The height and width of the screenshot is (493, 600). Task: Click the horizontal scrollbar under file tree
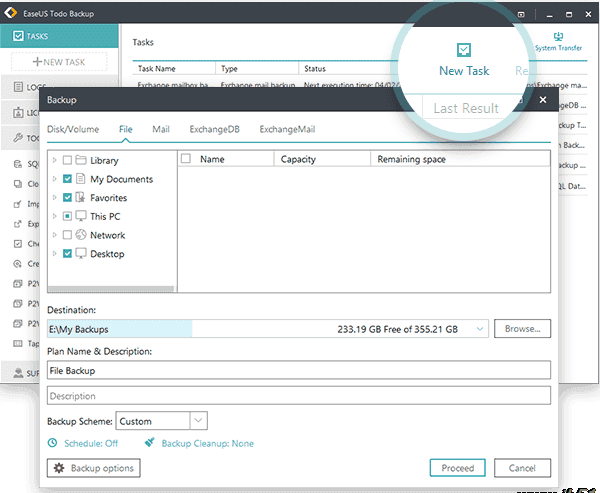(110, 289)
